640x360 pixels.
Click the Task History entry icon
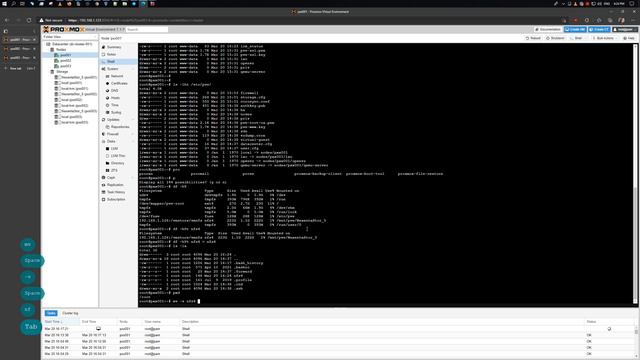103,192
